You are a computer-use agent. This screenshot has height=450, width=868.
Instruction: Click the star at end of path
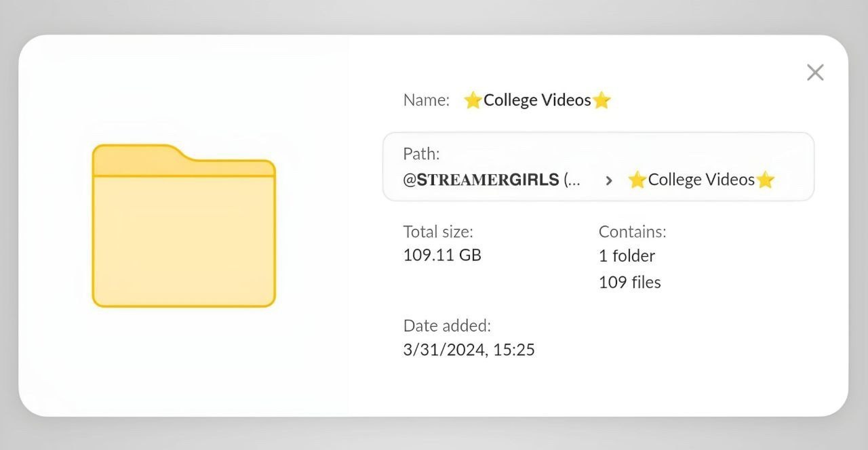(766, 180)
